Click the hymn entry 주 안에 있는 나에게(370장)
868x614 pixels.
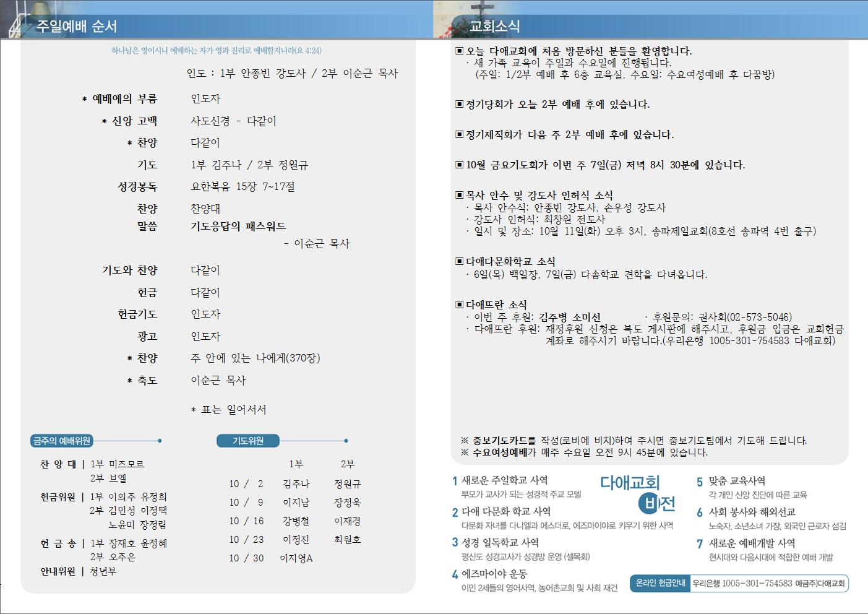tap(255, 358)
